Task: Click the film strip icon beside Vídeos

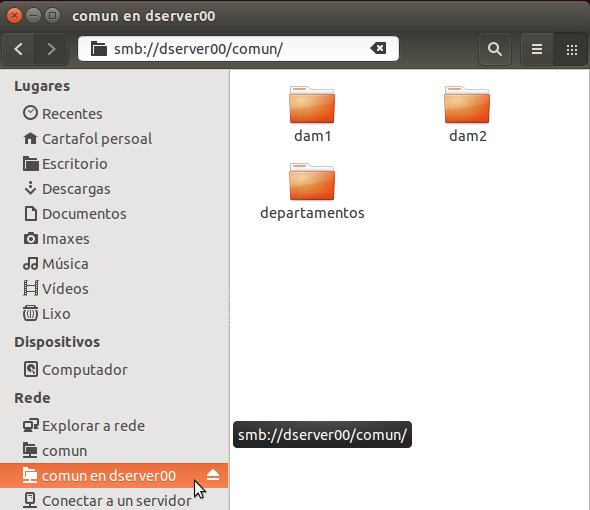Action: click(30, 288)
